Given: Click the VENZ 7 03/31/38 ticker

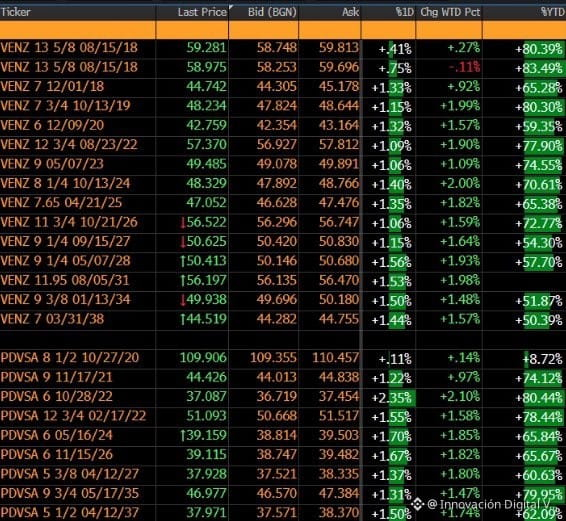Looking at the screenshot, I should [x=52, y=319].
